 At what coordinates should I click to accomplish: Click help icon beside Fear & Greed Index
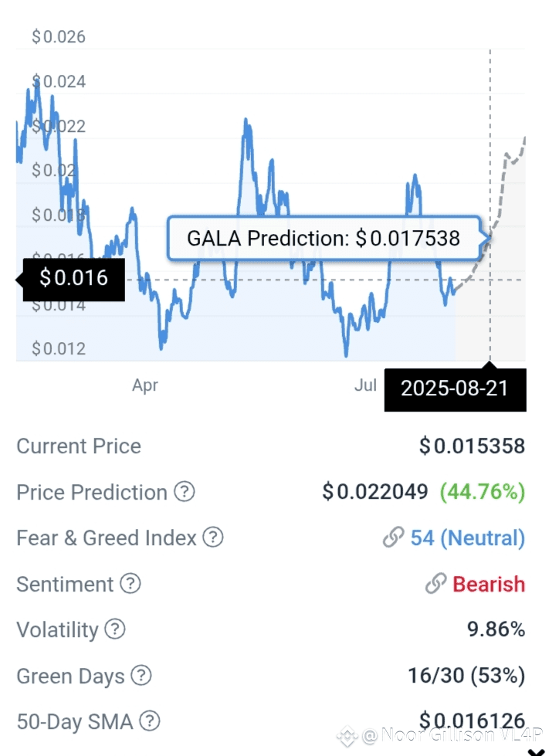point(212,537)
